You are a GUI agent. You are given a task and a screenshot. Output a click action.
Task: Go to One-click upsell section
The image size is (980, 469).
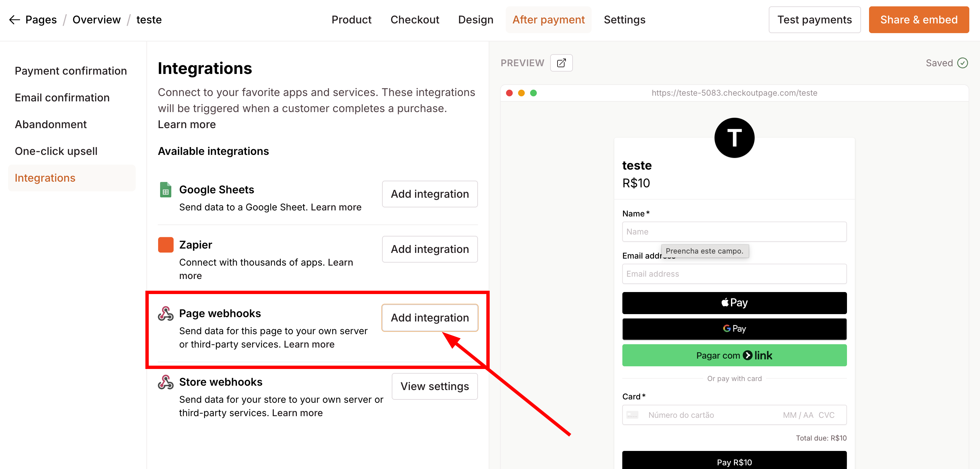(56, 151)
